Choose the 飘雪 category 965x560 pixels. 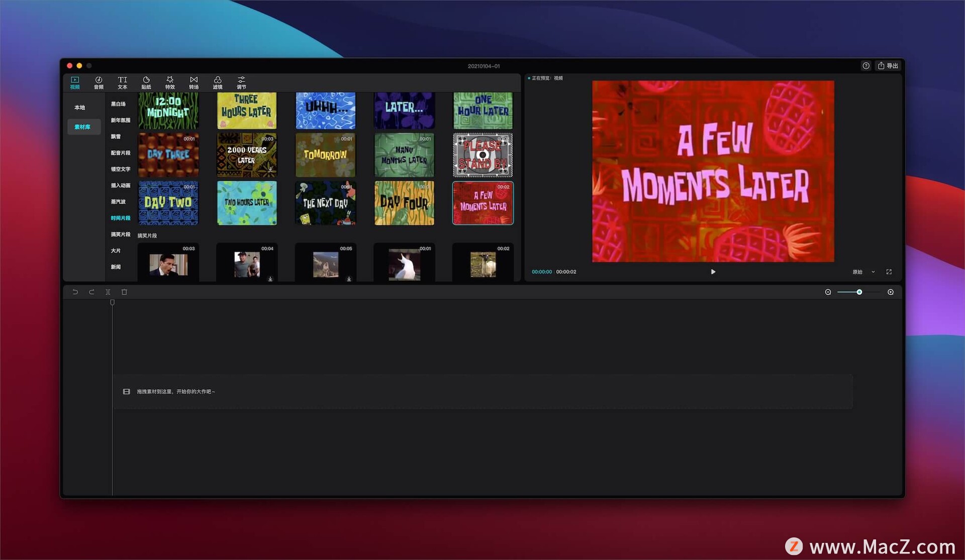point(116,137)
